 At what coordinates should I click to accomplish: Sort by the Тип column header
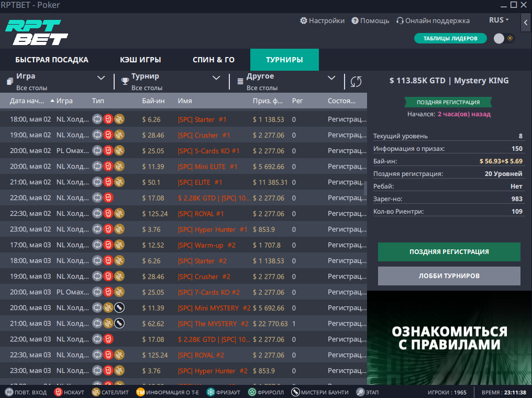(98, 101)
